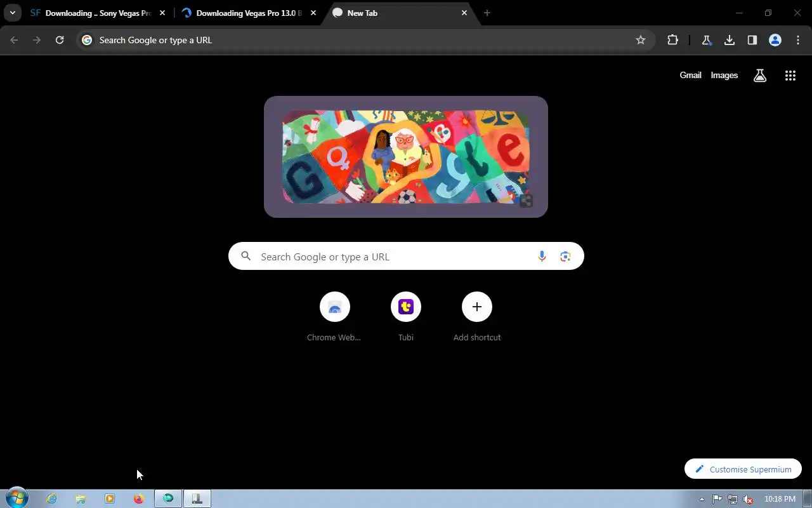Screen dimensions: 812x508
Task: Close the New Tab tab
Action: click(x=464, y=13)
